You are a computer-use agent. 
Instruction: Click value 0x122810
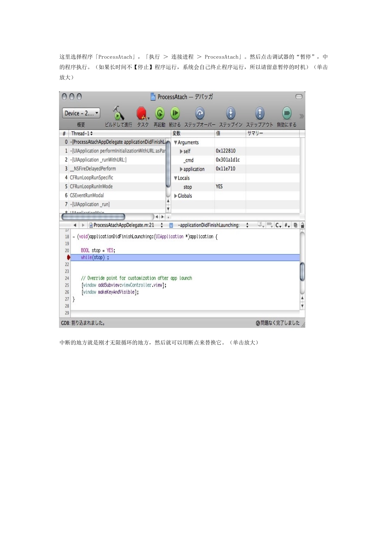click(x=226, y=151)
